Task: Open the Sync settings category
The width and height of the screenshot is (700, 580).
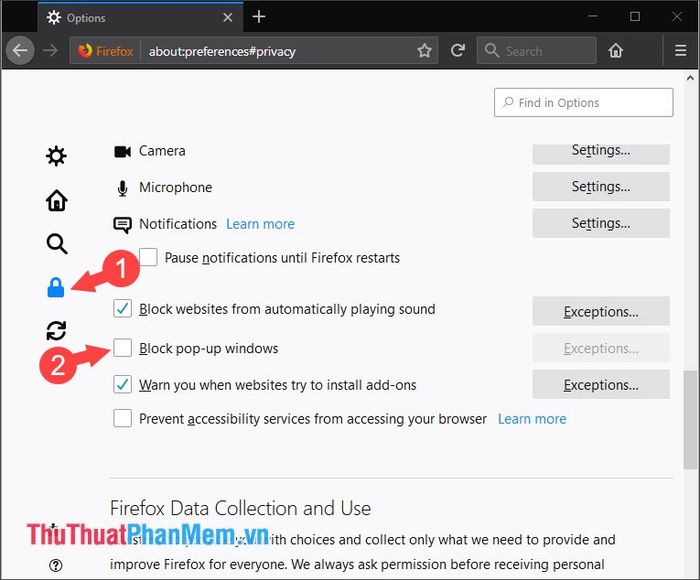Action: 56,331
